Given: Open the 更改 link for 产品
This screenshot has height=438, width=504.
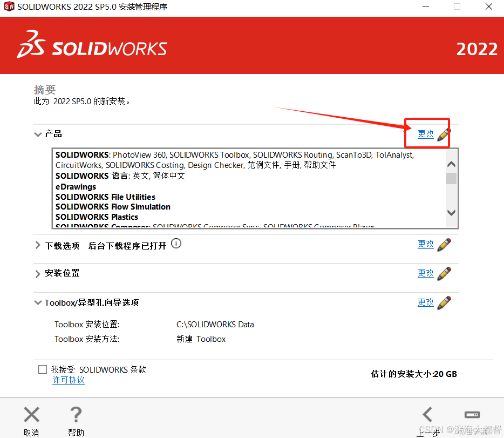Looking at the screenshot, I should click(x=426, y=134).
